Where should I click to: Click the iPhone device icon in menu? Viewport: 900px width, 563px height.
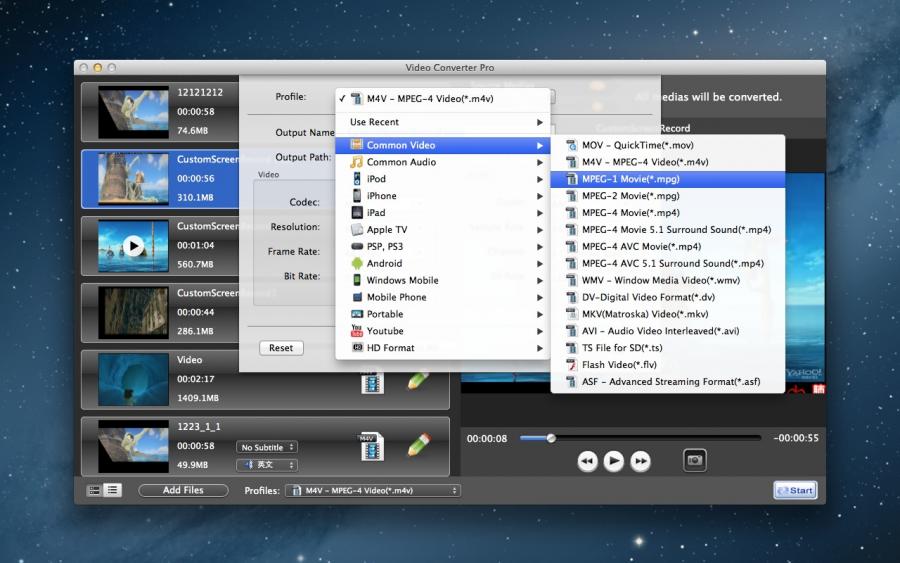356,196
